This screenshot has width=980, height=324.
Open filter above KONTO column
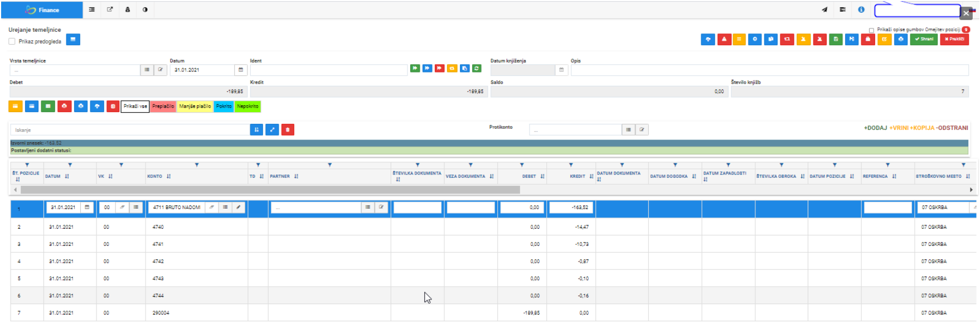(x=197, y=165)
